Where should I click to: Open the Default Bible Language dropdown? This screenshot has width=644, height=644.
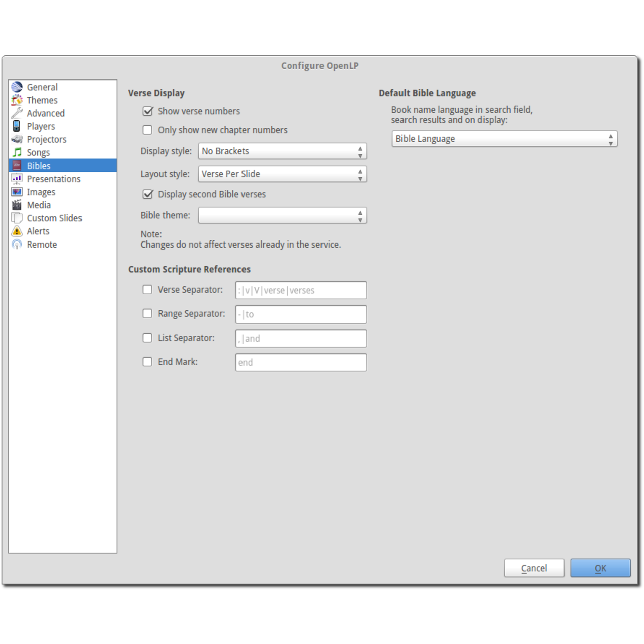coord(504,139)
